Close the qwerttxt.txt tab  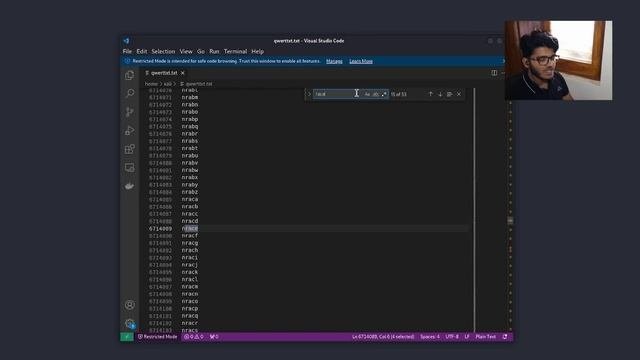(x=183, y=73)
